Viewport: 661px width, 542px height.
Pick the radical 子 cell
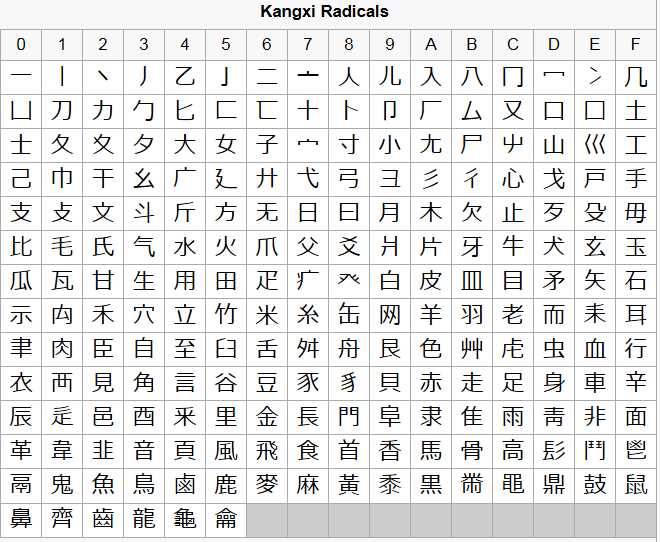coord(267,145)
